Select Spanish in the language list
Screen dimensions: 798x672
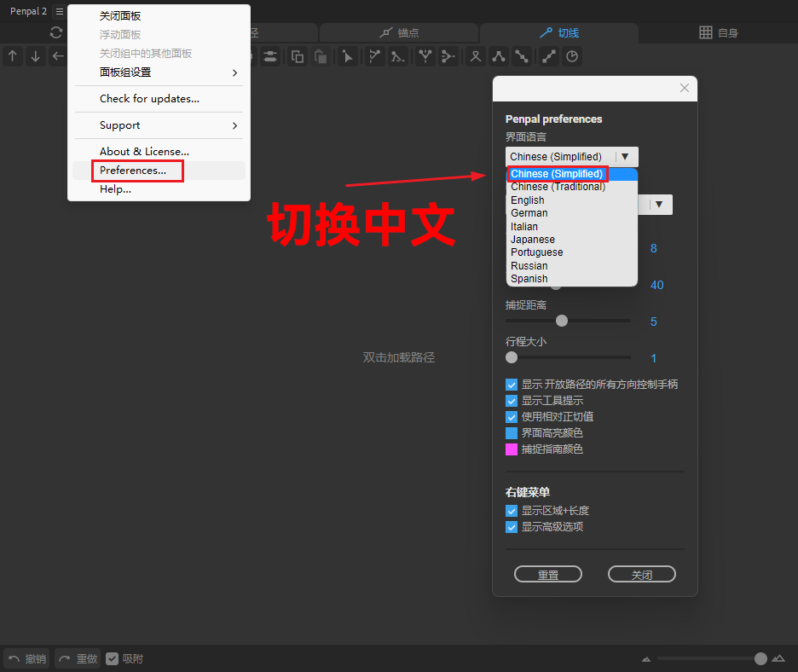click(x=571, y=279)
